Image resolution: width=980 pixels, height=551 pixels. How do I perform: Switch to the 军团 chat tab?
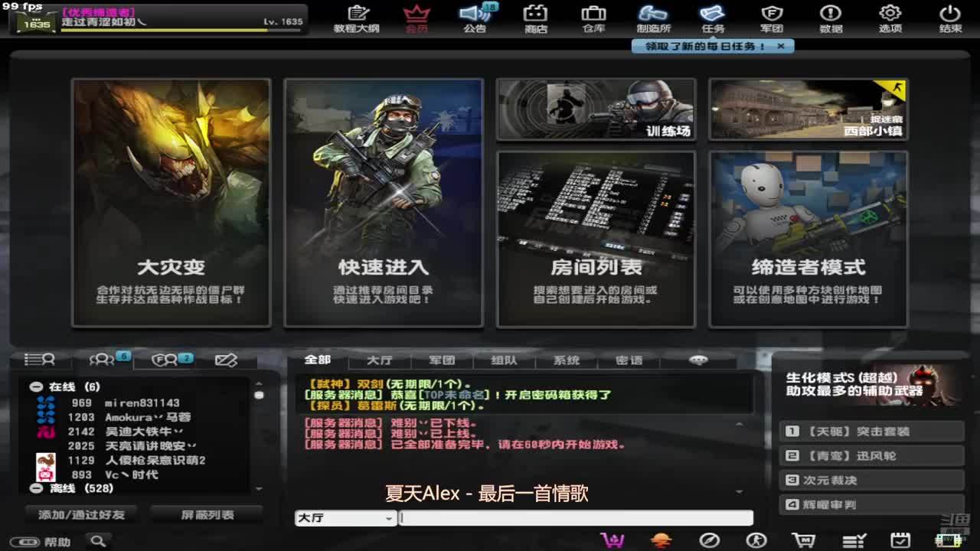coord(442,360)
